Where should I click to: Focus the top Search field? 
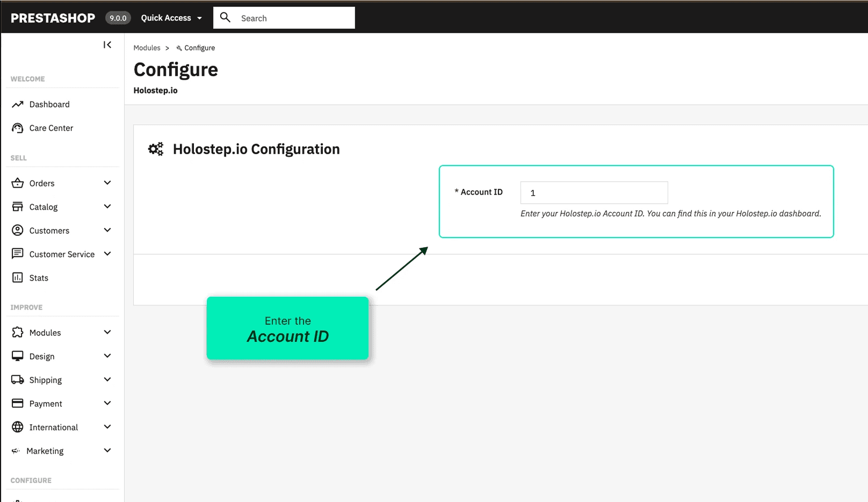(284, 18)
